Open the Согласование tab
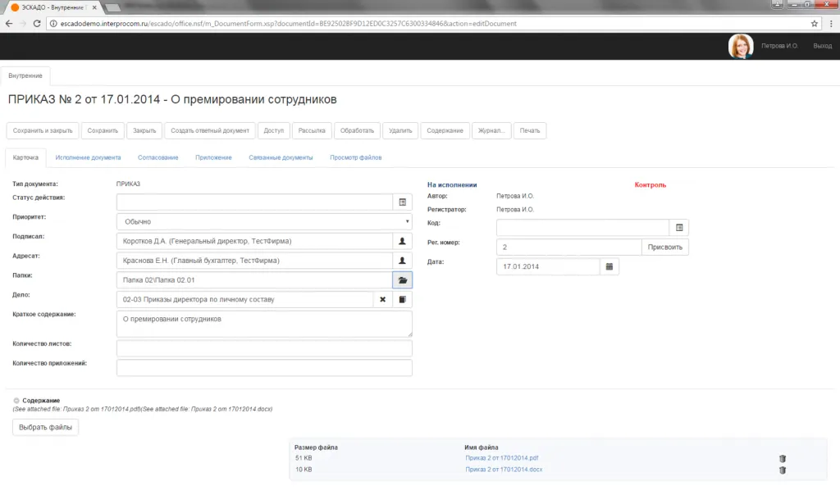 tap(157, 157)
